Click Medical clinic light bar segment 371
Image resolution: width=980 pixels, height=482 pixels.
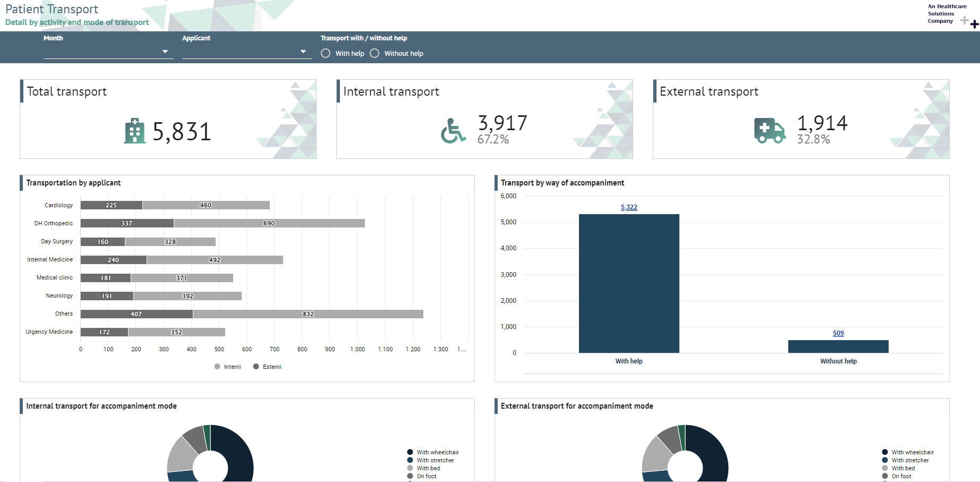(x=182, y=278)
